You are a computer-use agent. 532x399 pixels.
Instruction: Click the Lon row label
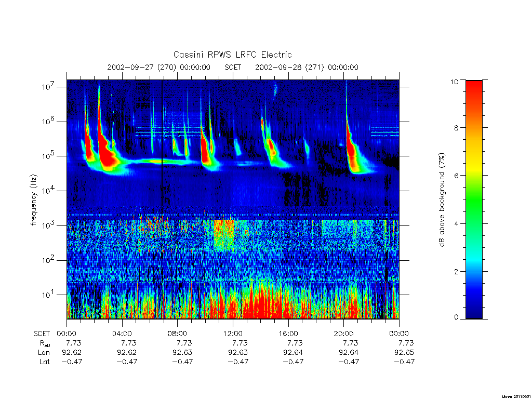[44, 353]
